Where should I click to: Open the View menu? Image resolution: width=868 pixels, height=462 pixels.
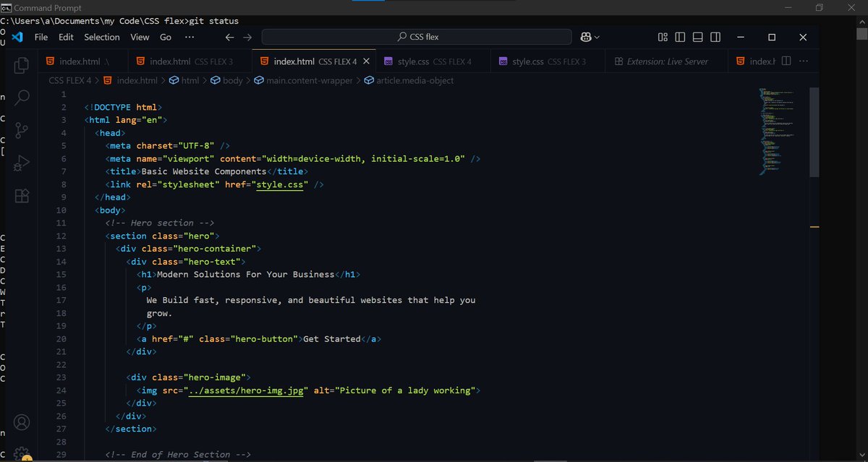click(140, 37)
